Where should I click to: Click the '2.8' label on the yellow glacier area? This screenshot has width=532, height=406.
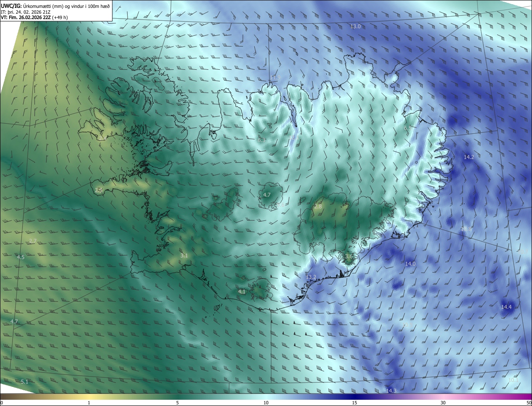[318, 206]
